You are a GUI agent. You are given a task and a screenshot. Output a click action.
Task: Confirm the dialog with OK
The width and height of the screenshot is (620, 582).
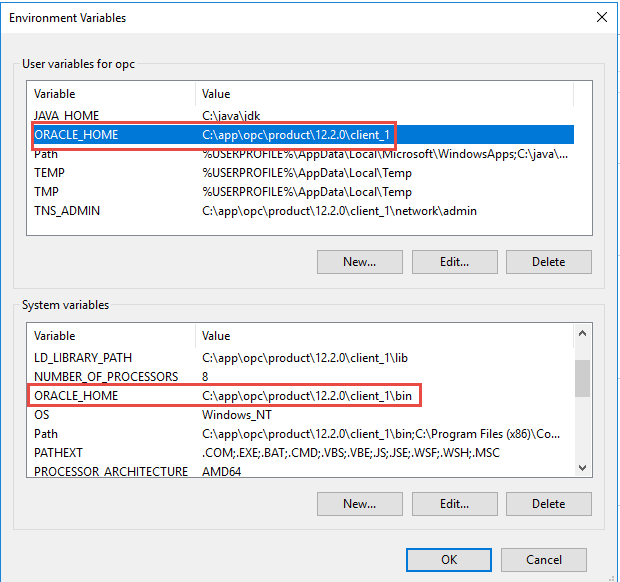[x=449, y=560]
